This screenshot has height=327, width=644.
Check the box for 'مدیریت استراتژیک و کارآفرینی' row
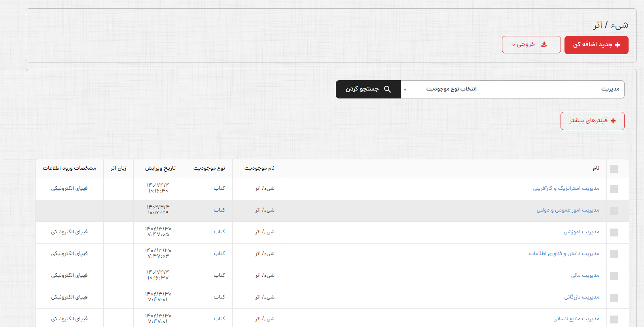click(x=614, y=189)
